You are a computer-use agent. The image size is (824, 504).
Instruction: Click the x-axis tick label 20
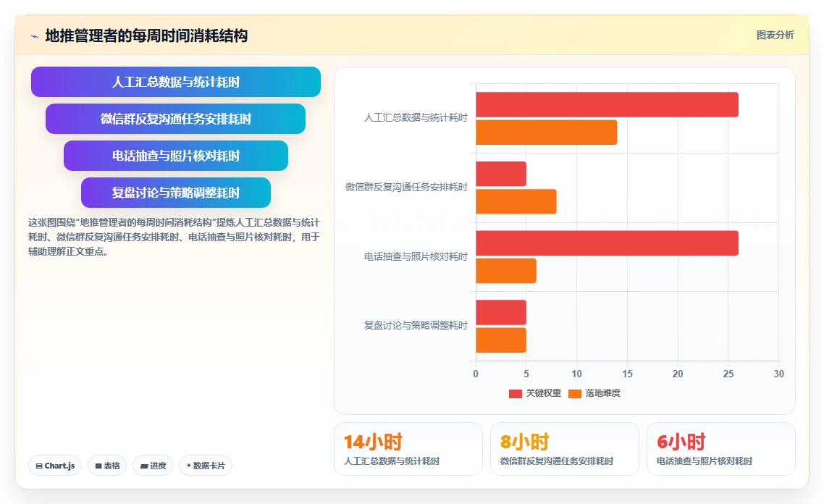(x=678, y=374)
